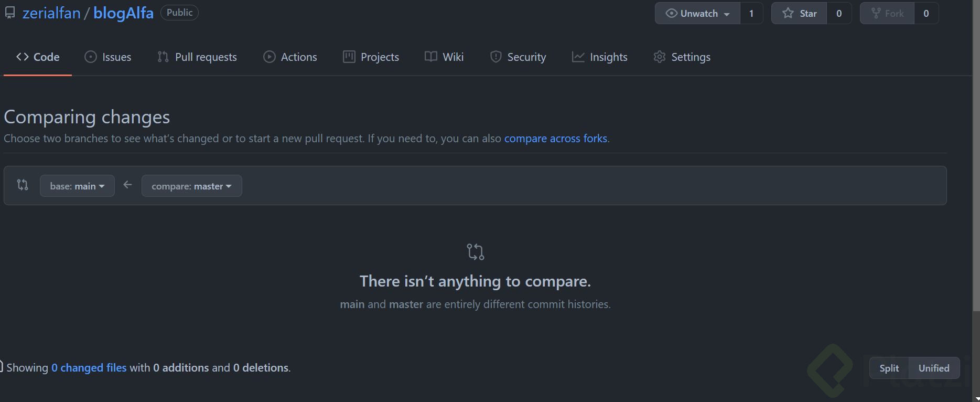
Task: Click the Fork button
Action: click(x=887, y=13)
